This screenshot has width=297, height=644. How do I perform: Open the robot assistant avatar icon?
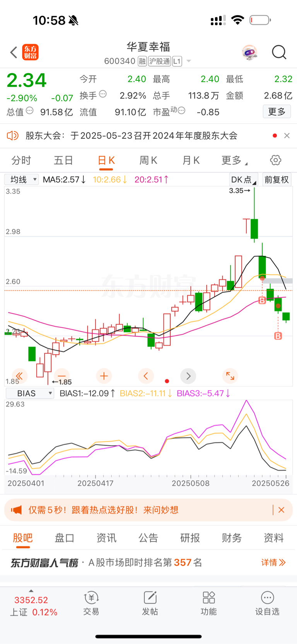click(x=250, y=52)
